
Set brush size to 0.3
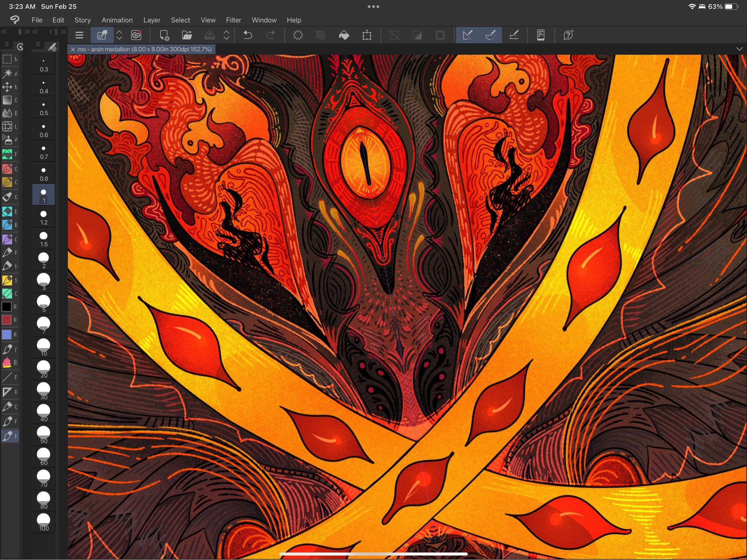(x=44, y=65)
